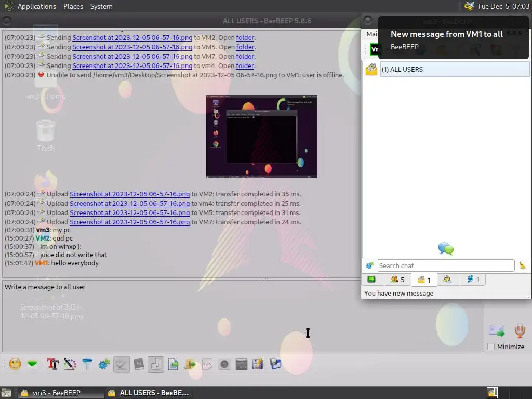Open the enlarged screenshot thumbnail preview

(262, 137)
